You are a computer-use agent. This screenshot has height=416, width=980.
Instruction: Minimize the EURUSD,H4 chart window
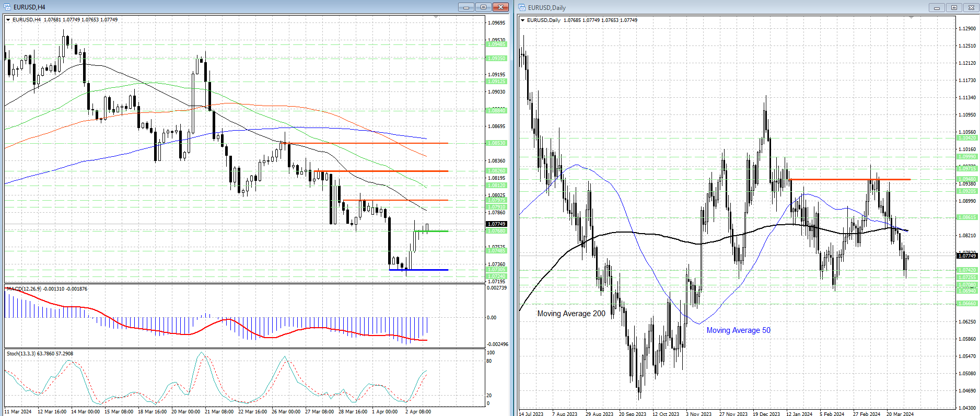[x=466, y=7]
